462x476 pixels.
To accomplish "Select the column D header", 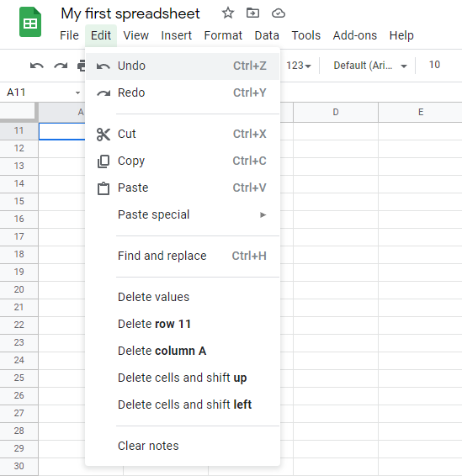I will [335, 113].
